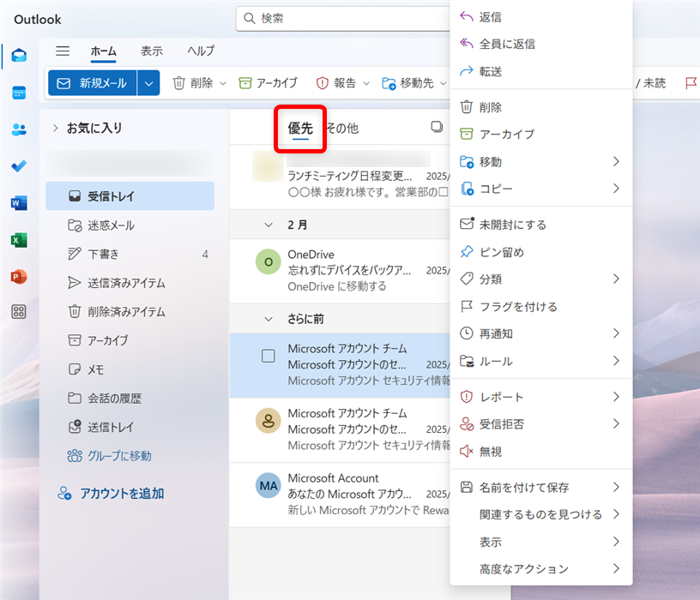700x600 pixels.
Task: Launch PowerPoint from the app rail
Action: pyautogui.click(x=19, y=276)
